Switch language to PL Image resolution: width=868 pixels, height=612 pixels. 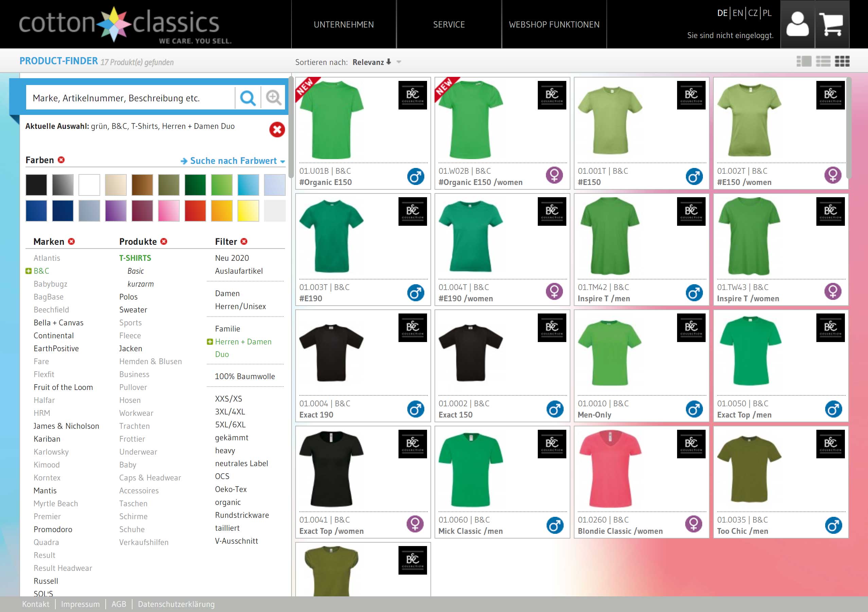coord(767,13)
